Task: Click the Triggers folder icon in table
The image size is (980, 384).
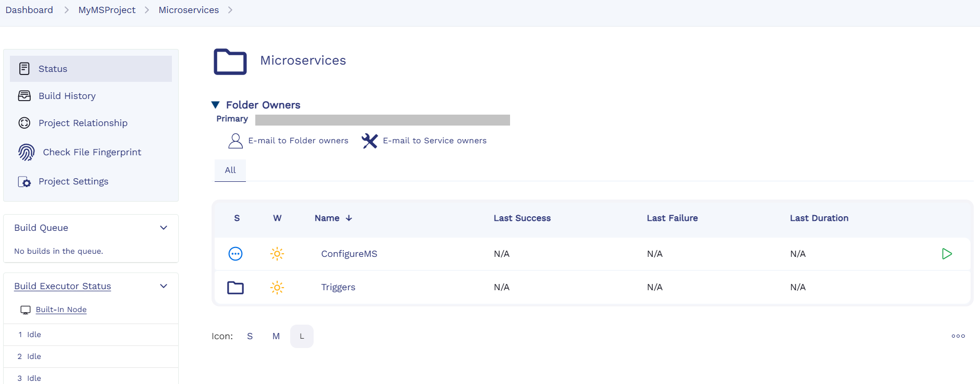Action: click(235, 288)
